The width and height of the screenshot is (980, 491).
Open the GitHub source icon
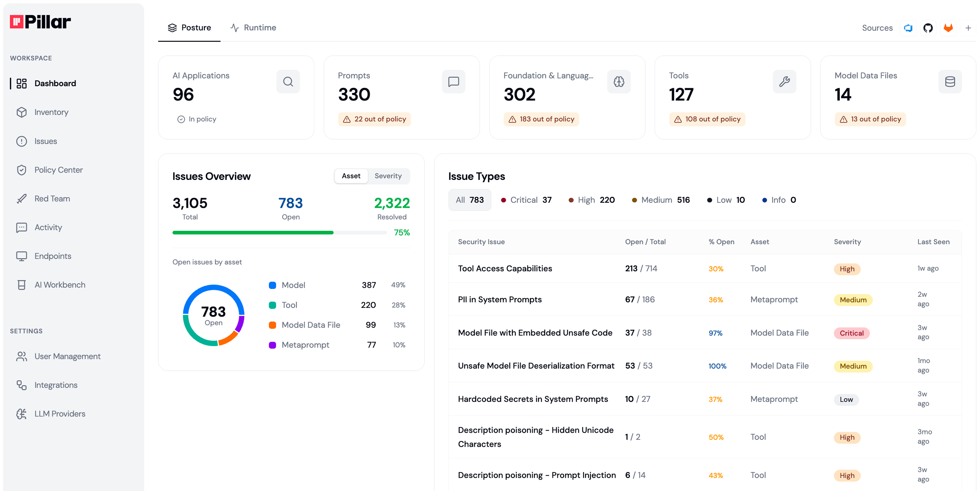click(928, 28)
